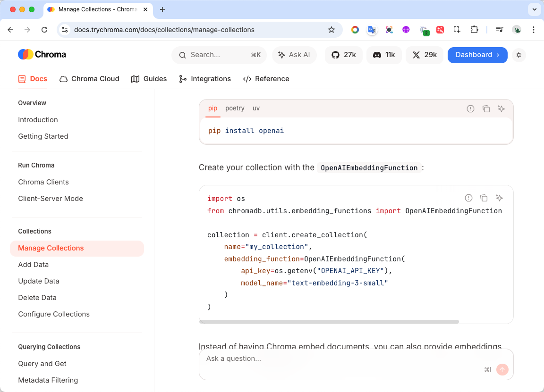The image size is (544, 392).
Task: Open Configure Collections sidebar page
Action: click(54, 314)
